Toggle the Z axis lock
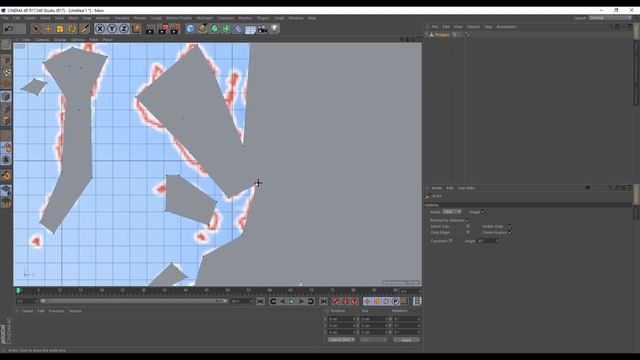The width and height of the screenshot is (640, 360). pyautogui.click(x=124, y=29)
